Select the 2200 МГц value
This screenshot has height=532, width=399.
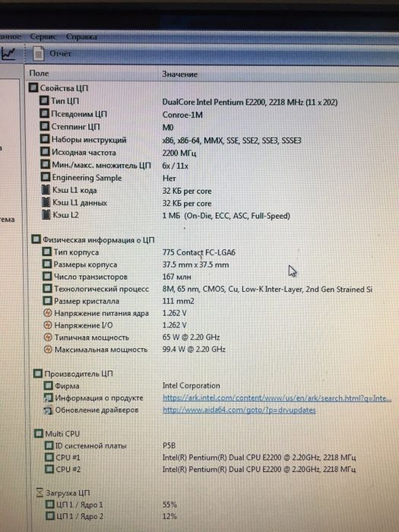179,153
